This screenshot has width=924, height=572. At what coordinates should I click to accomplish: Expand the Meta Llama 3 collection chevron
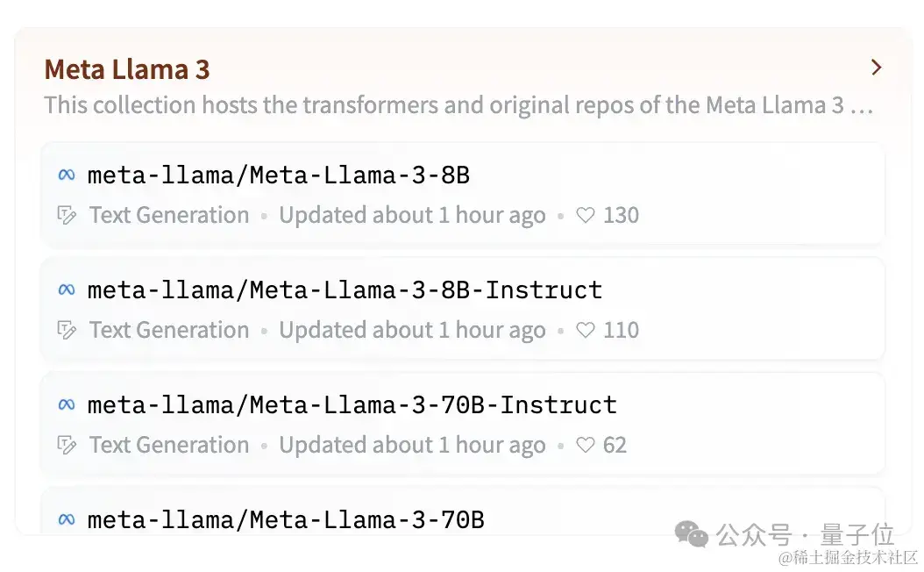click(x=875, y=68)
